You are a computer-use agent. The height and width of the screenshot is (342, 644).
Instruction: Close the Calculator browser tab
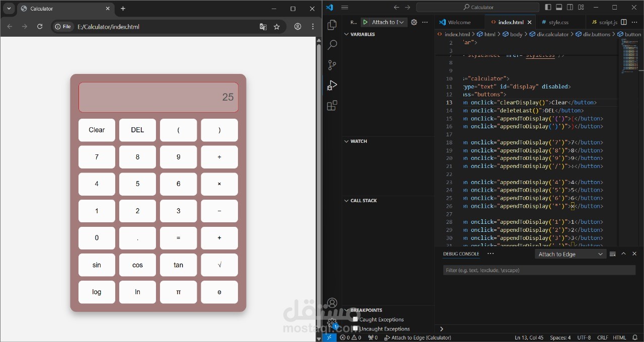108,9
